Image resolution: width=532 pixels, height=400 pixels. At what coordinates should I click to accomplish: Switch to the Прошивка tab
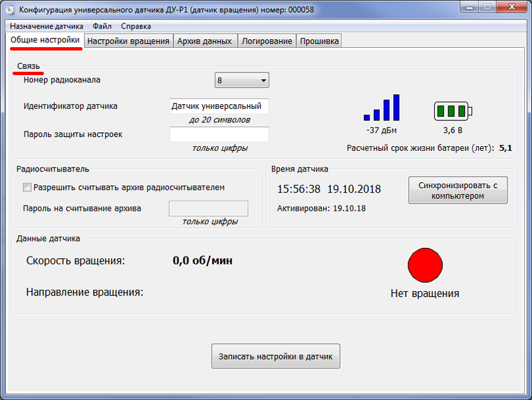(x=319, y=41)
